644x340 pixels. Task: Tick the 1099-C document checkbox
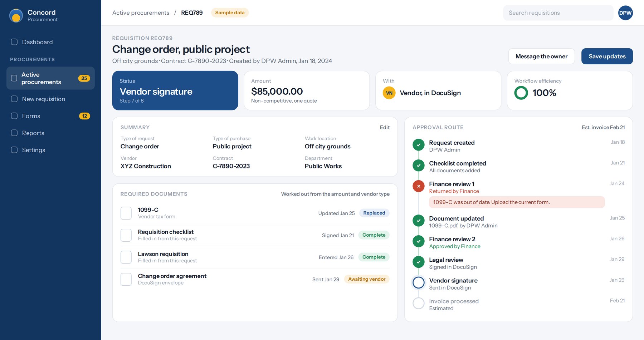coord(126,213)
